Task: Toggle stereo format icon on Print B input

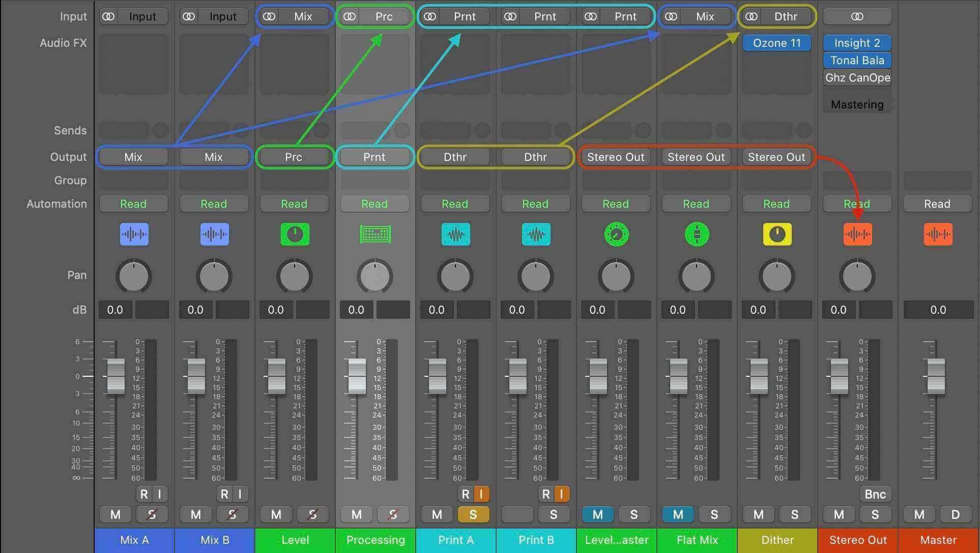Action: point(510,16)
